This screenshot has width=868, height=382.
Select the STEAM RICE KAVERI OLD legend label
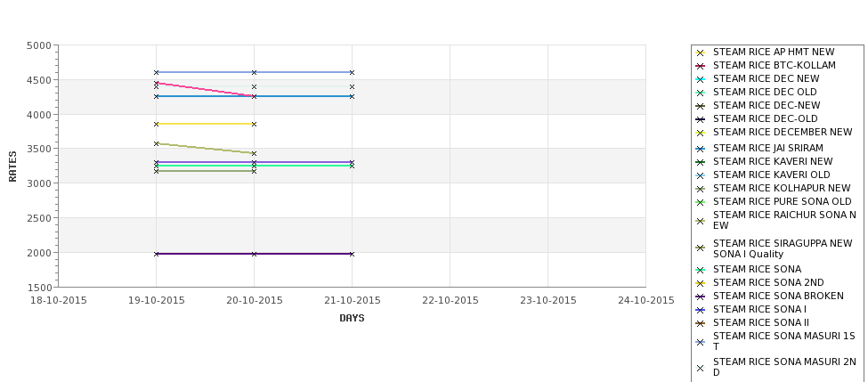(771, 175)
